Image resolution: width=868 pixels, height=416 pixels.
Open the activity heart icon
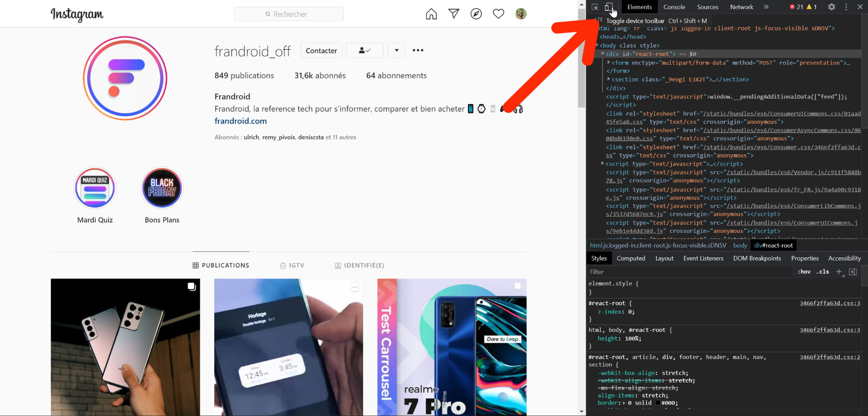[498, 14]
